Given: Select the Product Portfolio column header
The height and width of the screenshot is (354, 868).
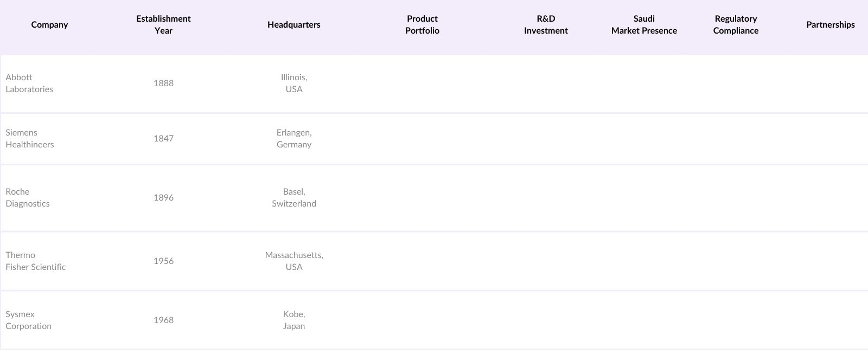Looking at the screenshot, I should [x=422, y=25].
